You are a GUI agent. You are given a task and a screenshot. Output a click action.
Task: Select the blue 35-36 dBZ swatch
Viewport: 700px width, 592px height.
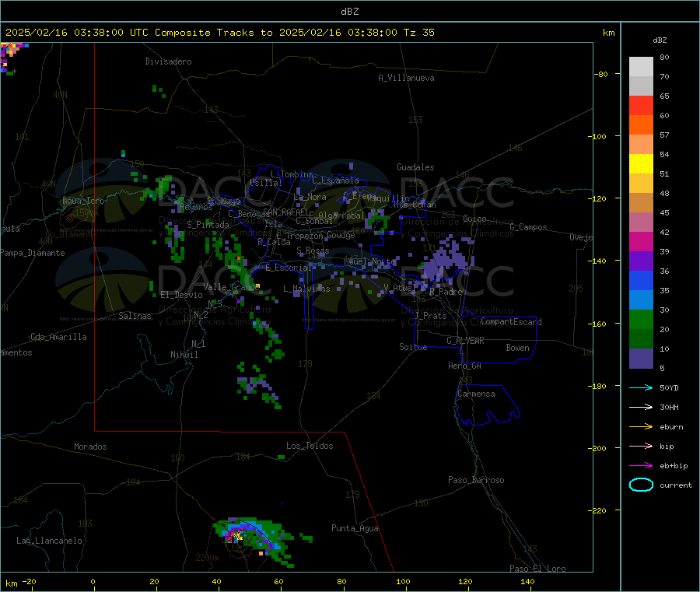[641, 280]
